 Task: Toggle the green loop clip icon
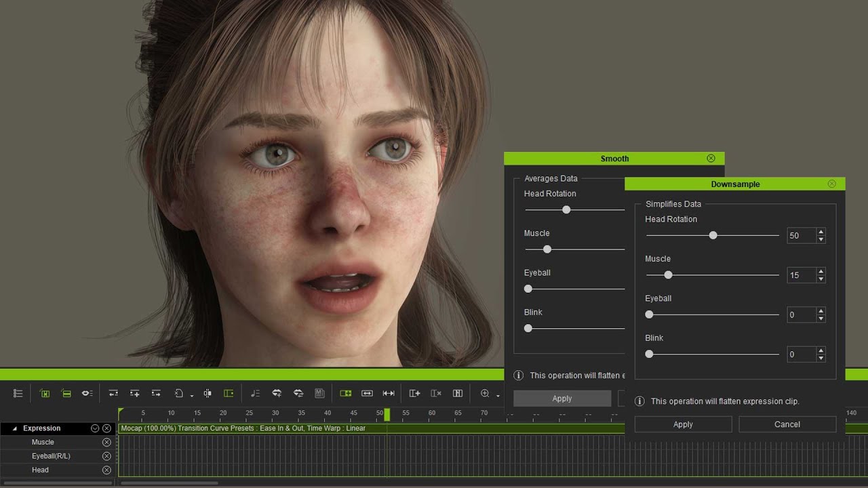pos(346,393)
